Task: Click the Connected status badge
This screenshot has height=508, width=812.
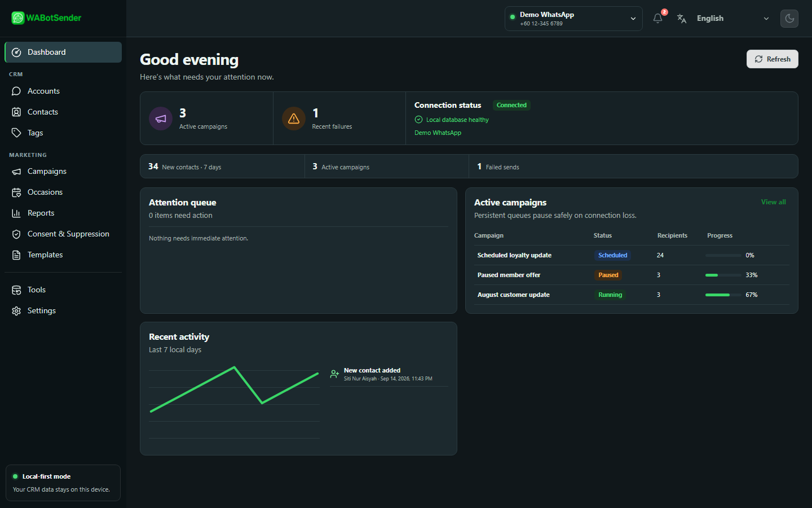Action: click(511, 105)
